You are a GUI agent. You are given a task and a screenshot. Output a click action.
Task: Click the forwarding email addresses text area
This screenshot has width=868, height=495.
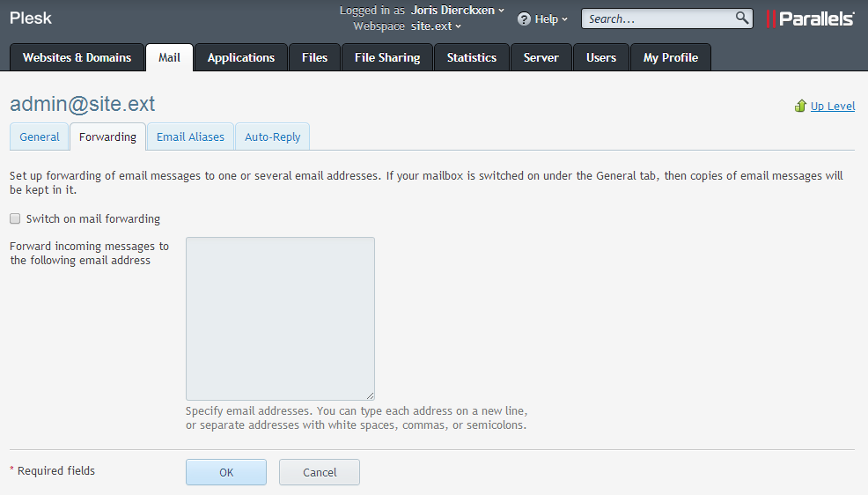(x=280, y=318)
